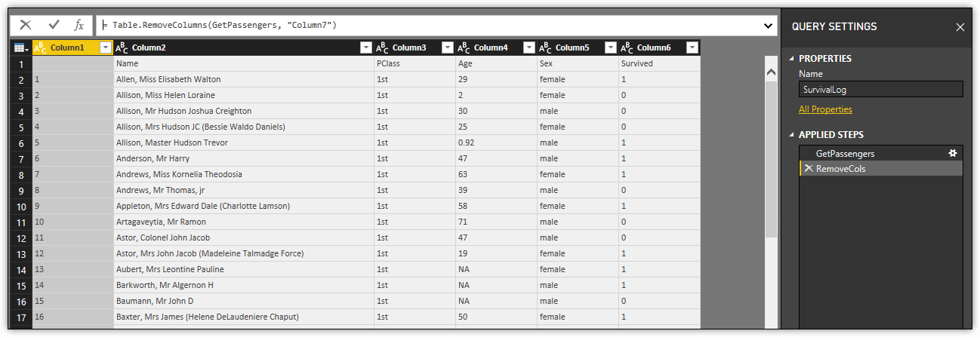This screenshot has height=337, width=980.
Task: Collapse the PROPERTIES section
Action: coord(792,59)
